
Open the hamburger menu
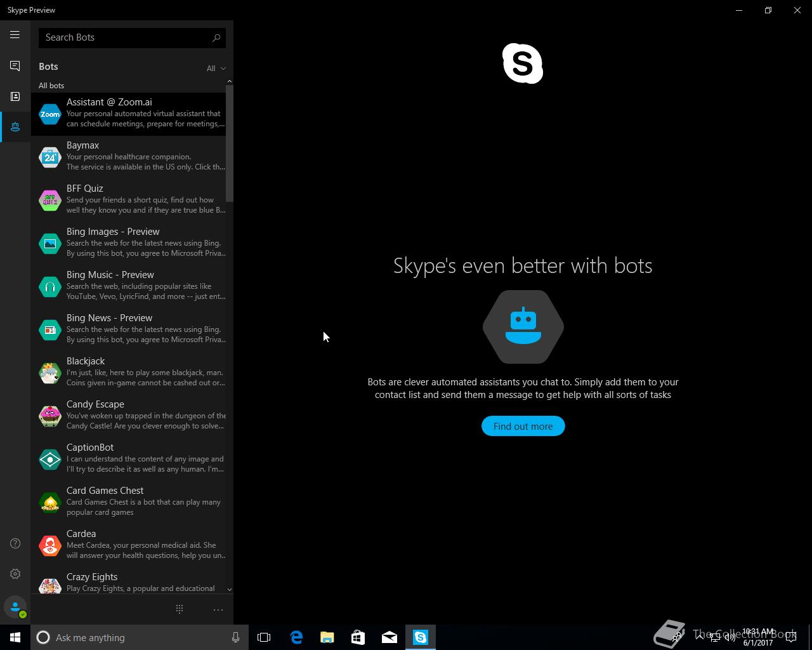(15, 35)
